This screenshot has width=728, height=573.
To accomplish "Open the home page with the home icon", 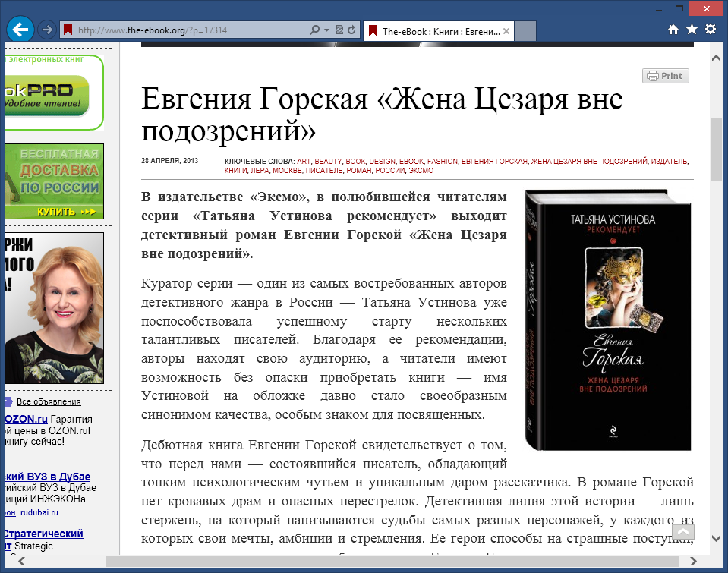I will (673, 27).
